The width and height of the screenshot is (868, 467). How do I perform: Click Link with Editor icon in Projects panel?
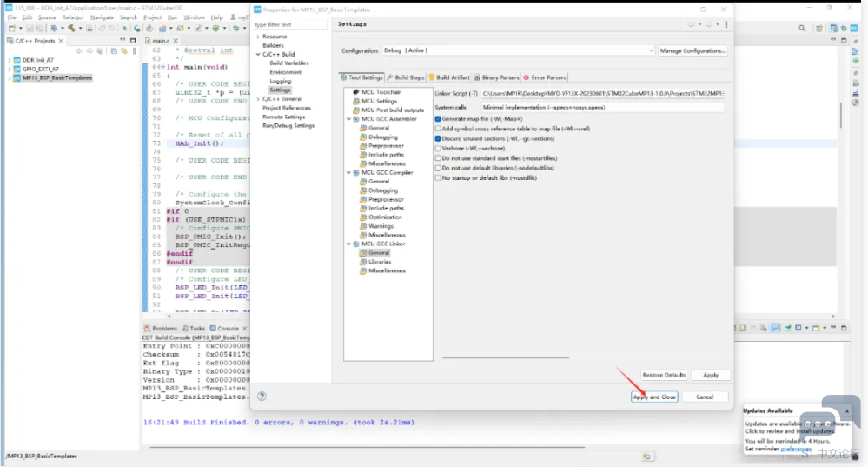[124, 51]
